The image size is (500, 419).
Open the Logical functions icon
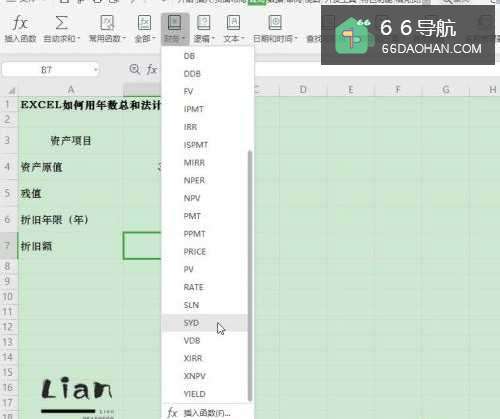click(203, 23)
